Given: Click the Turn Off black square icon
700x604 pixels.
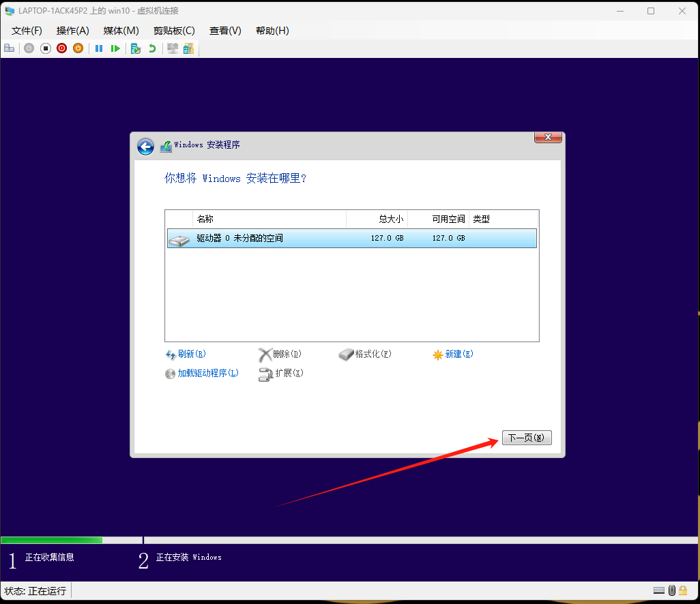Looking at the screenshot, I should [46, 48].
